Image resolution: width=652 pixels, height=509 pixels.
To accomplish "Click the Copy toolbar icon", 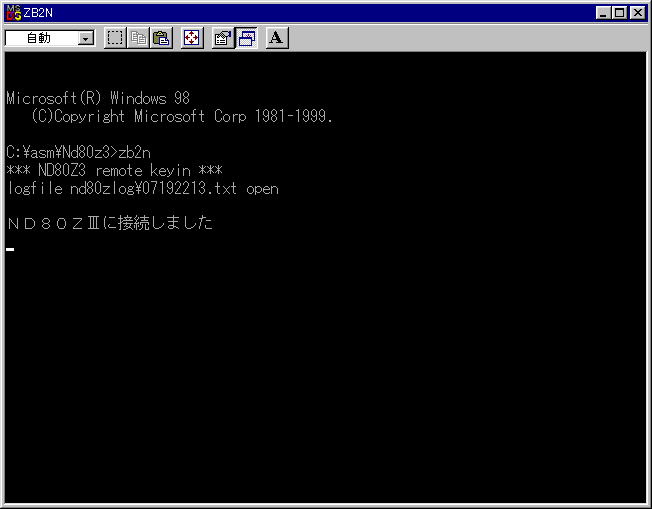I will pyautogui.click(x=138, y=38).
